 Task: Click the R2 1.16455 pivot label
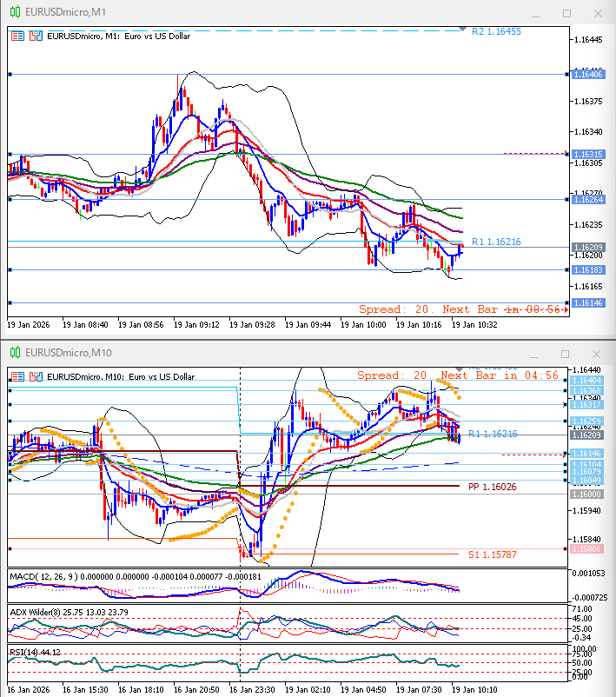coord(496,31)
